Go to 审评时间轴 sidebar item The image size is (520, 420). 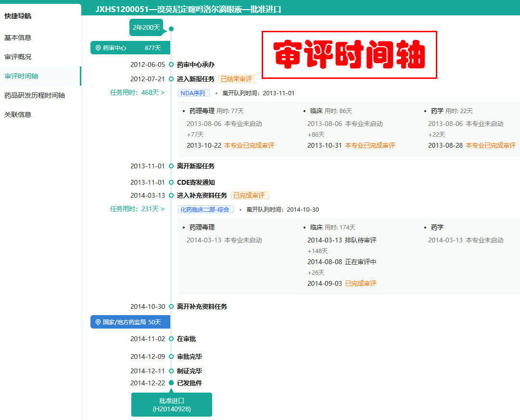coord(21,76)
